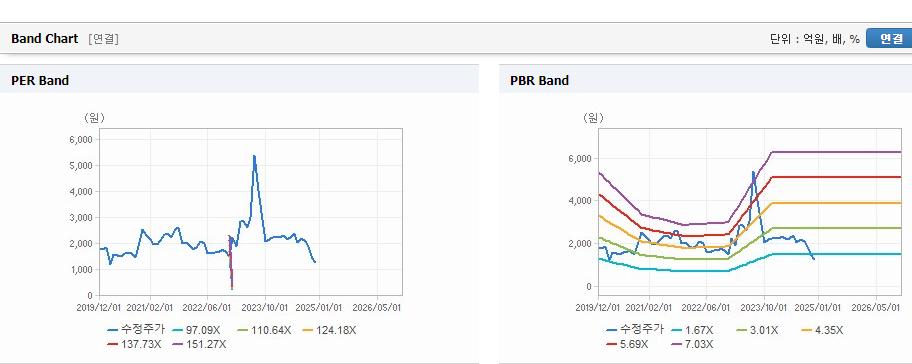This screenshot has width=912, height=364.
Task: Toggle 7.03X legend item
Action: 692,344
